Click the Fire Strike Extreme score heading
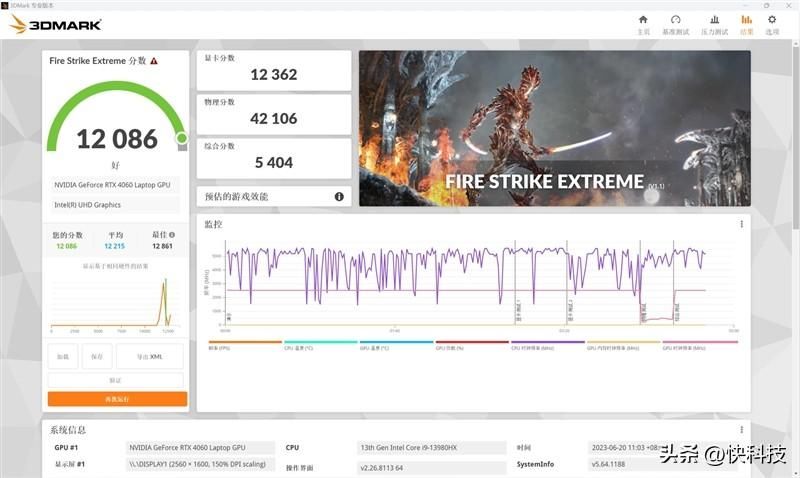 [x=97, y=61]
